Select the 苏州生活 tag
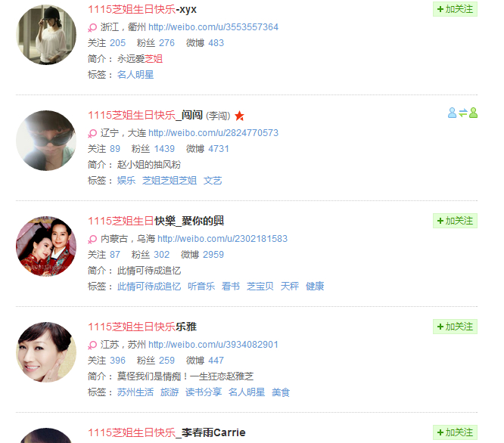Image resolution: width=504 pixels, height=443 pixels. coord(135,392)
